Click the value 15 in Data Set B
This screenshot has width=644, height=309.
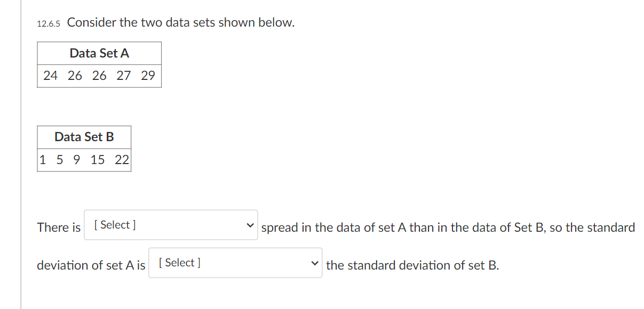pos(98,159)
